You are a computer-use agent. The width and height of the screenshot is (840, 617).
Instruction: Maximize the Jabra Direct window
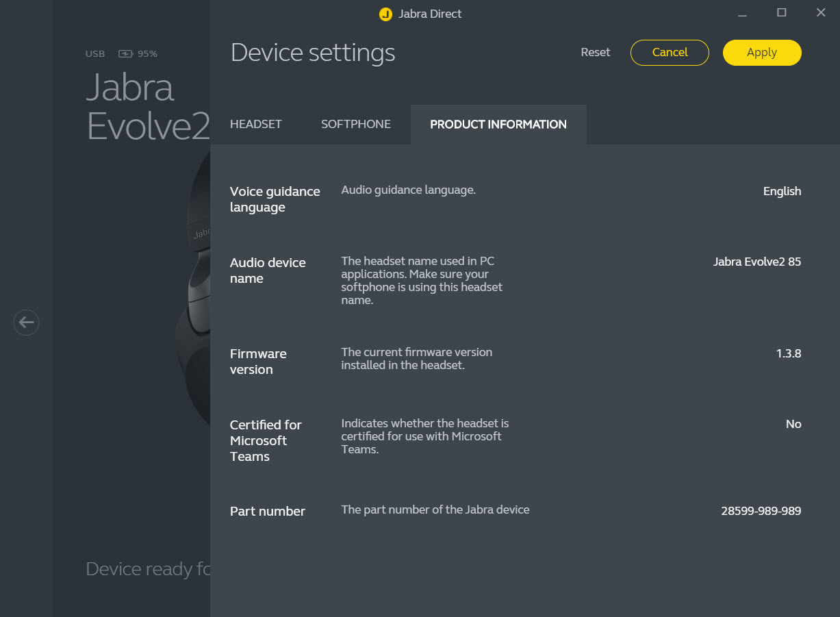pyautogui.click(x=782, y=13)
